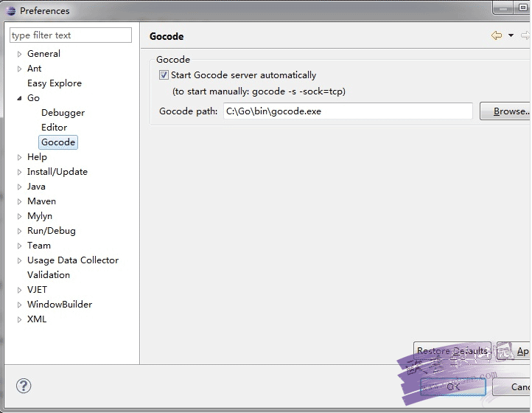Click the Gocode path input field
This screenshot has height=413, width=532.
point(348,111)
